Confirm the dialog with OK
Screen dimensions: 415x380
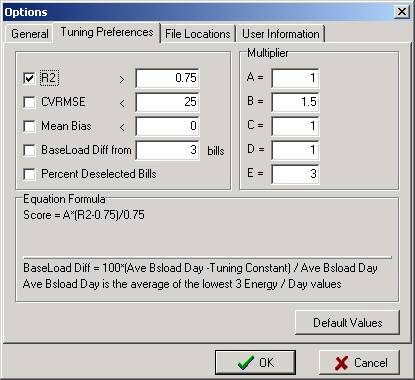click(255, 362)
